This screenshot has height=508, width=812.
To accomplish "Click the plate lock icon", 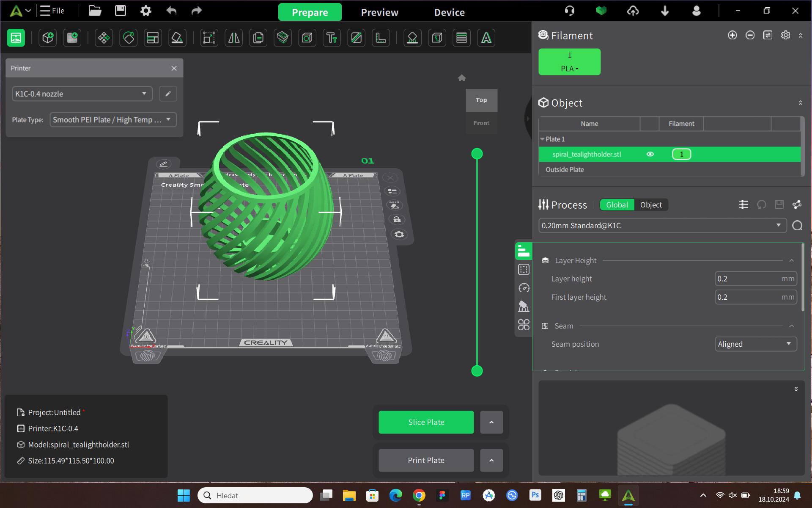I will 397,219.
